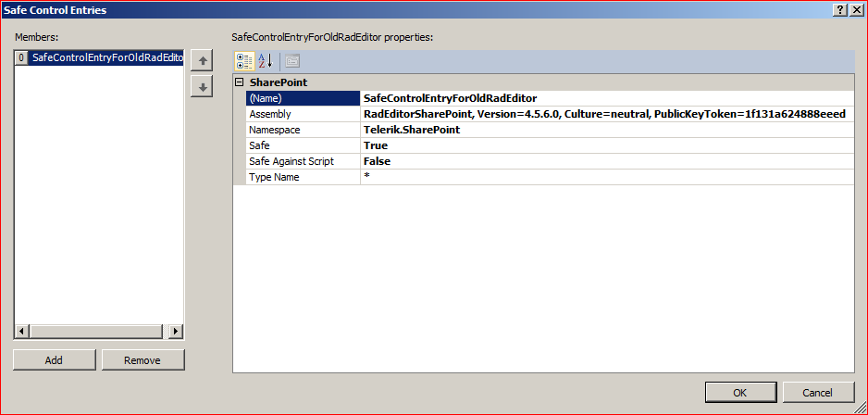Close the Safe Control Entries dialog

(856, 9)
